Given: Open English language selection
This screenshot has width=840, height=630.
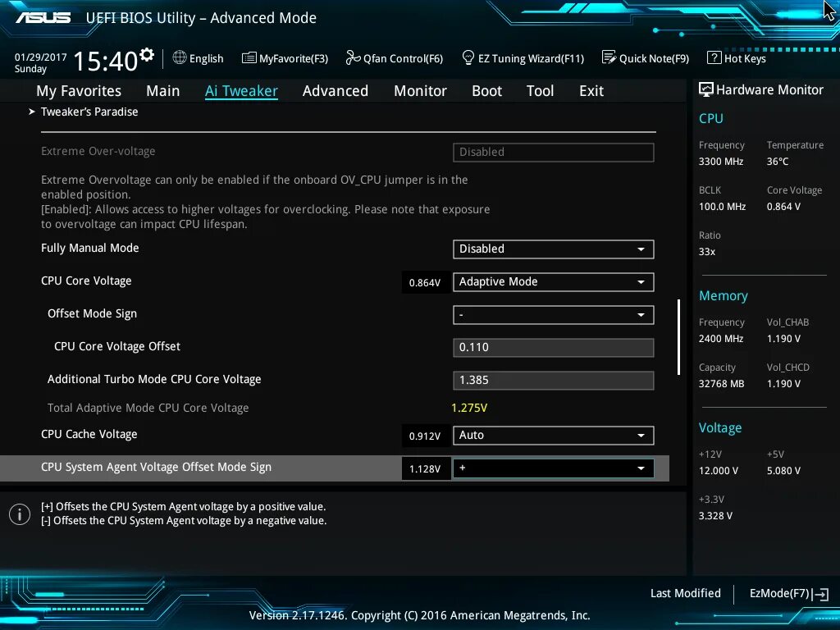Looking at the screenshot, I should click(x=199, y=58).
